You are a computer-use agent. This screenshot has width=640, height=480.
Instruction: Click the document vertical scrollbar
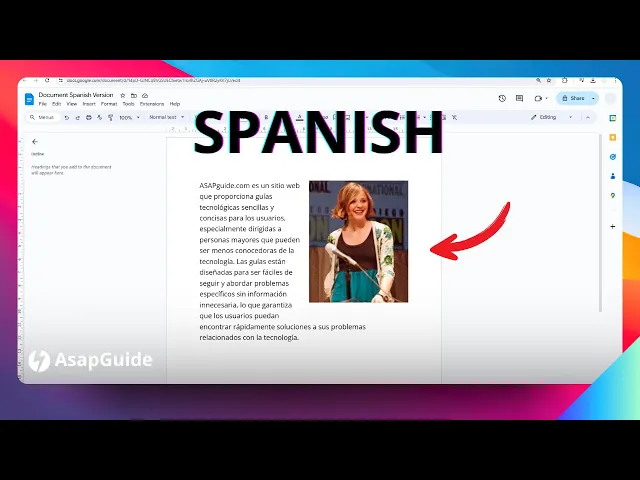(x=600, y=223)
